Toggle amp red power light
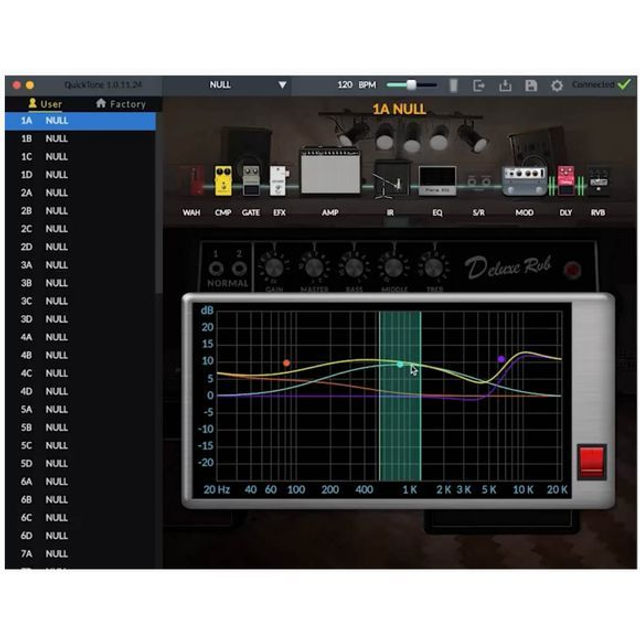This screenshot has height=640, width=640. [x=572, y=270]
